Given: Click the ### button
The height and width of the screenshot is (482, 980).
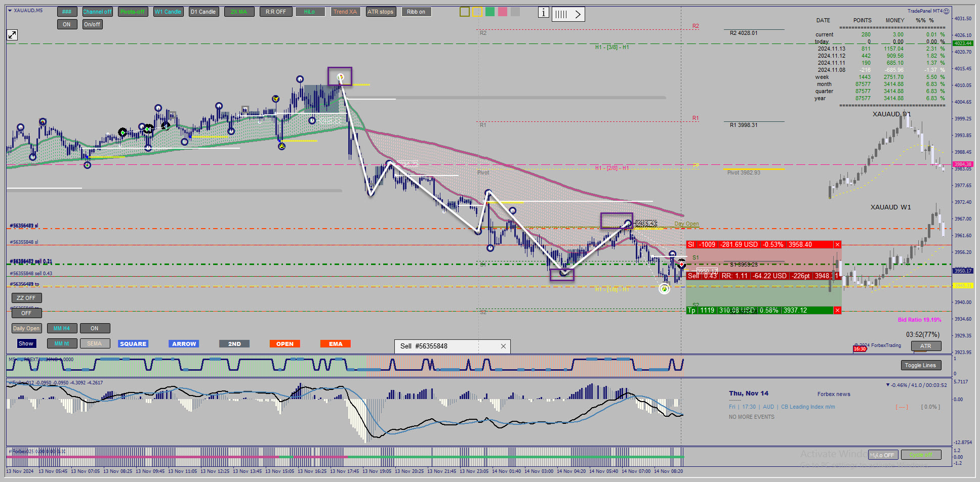Looking at the screenshot, I should [67, 12].
